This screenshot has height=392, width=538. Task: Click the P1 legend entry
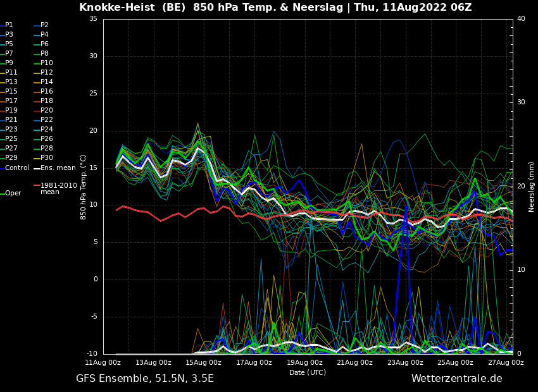(x=9, y=25)
